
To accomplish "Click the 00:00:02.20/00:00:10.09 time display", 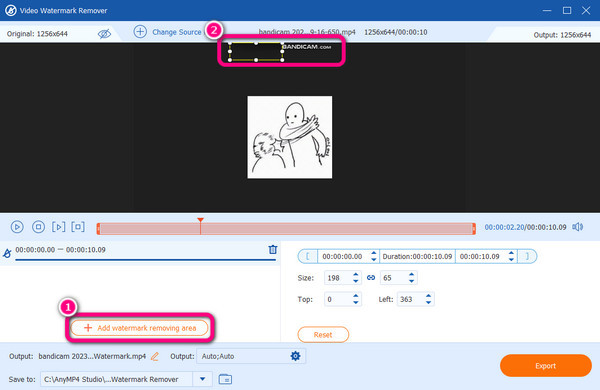I will [525, 227].
